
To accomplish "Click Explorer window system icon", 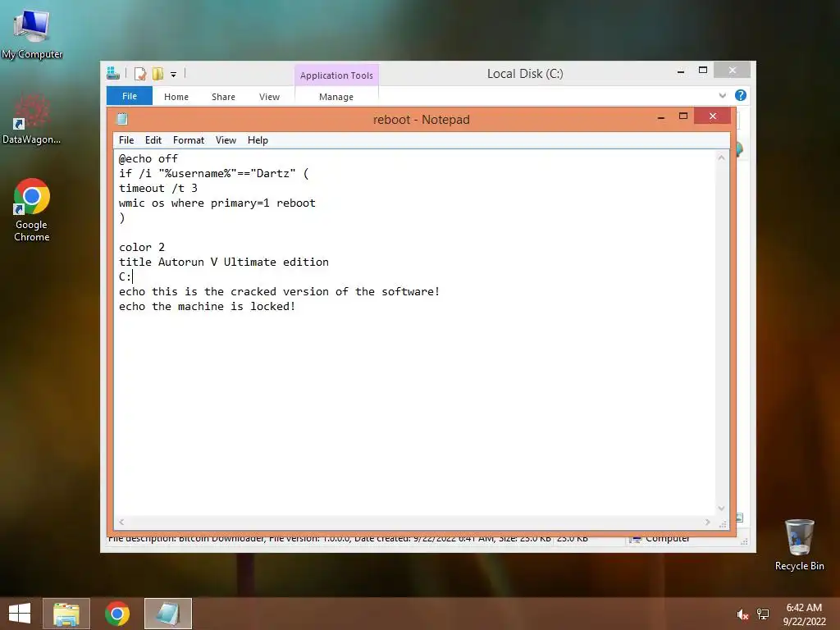I will pos(113,73).
